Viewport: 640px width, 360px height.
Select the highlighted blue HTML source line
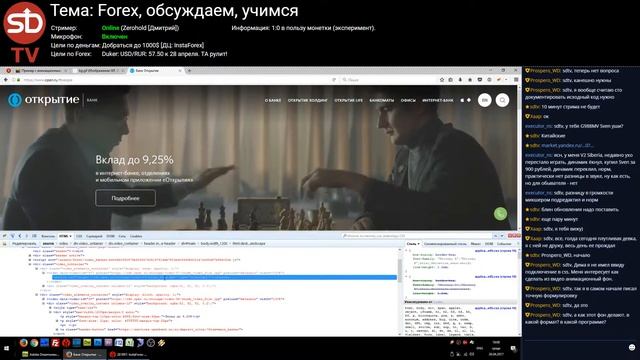pyautogui.click(x=224, y=278)
